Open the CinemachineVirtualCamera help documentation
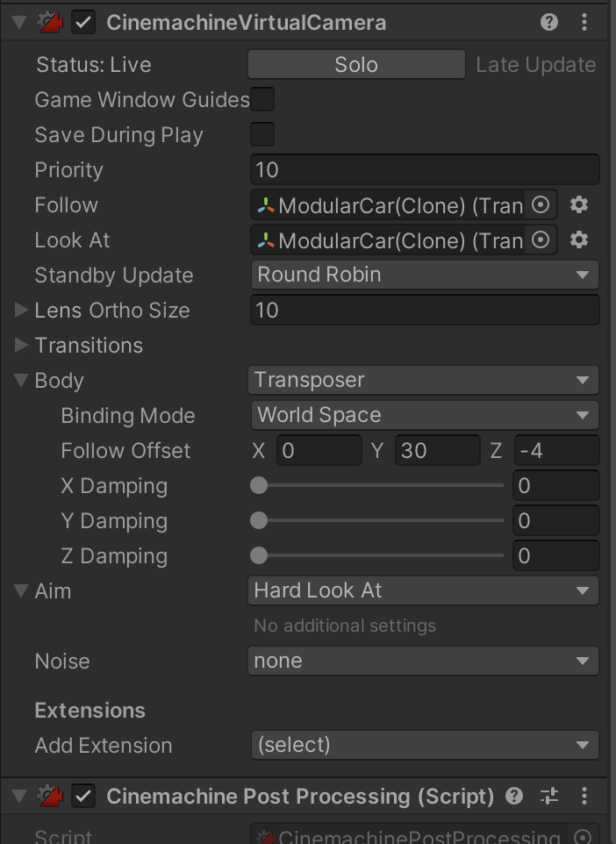 click(x=548, y=22)
